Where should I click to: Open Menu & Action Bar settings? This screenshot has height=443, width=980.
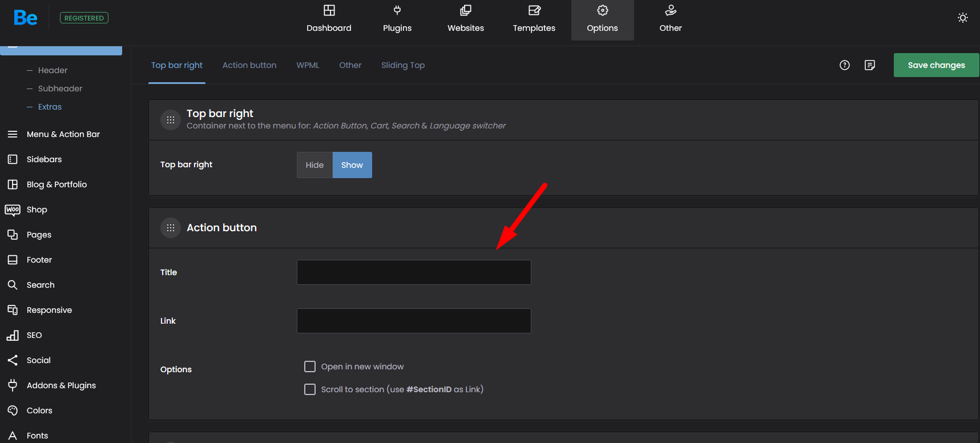click(x=63, y=134)
